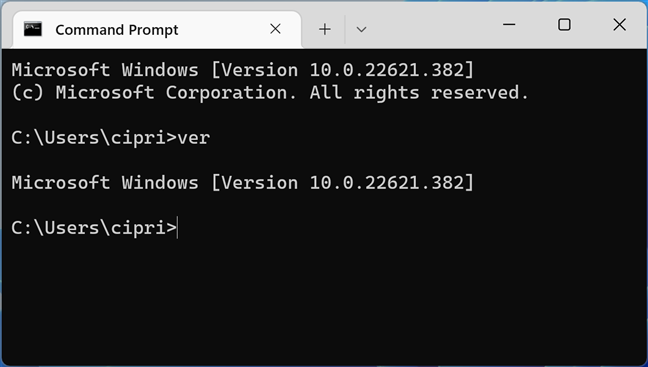Viewport: 648px width, 367px height.
Task: Click the typed 'ver' command text
Action: (x=193, y=138)
